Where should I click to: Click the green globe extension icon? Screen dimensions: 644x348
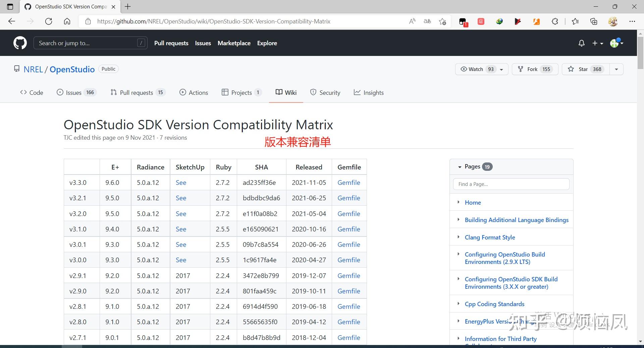pos(499,21)
